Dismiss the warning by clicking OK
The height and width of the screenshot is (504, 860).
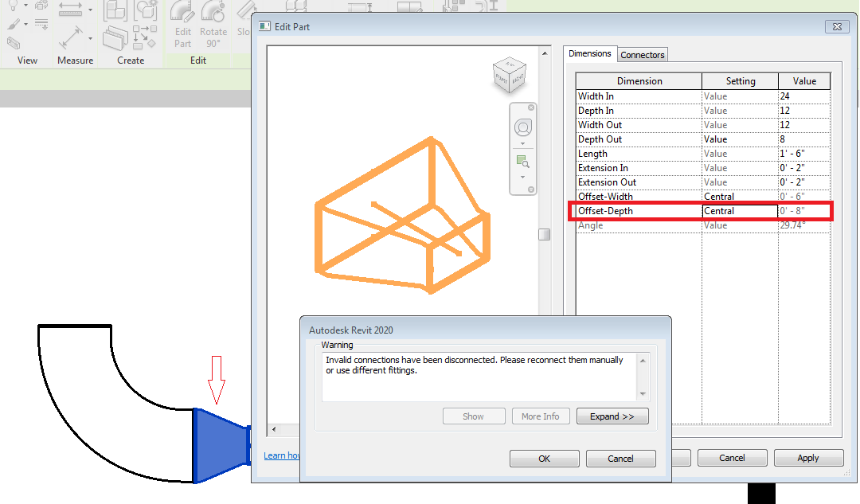pyautogui.click(x=544, y=458)
